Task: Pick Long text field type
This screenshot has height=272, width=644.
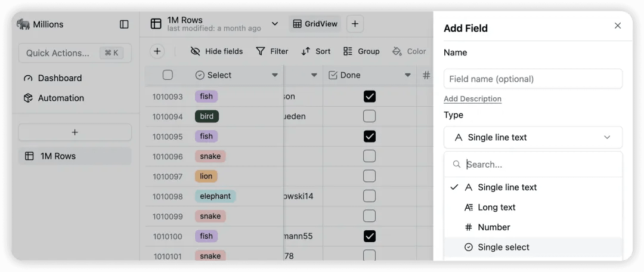Action: (496, 208)
